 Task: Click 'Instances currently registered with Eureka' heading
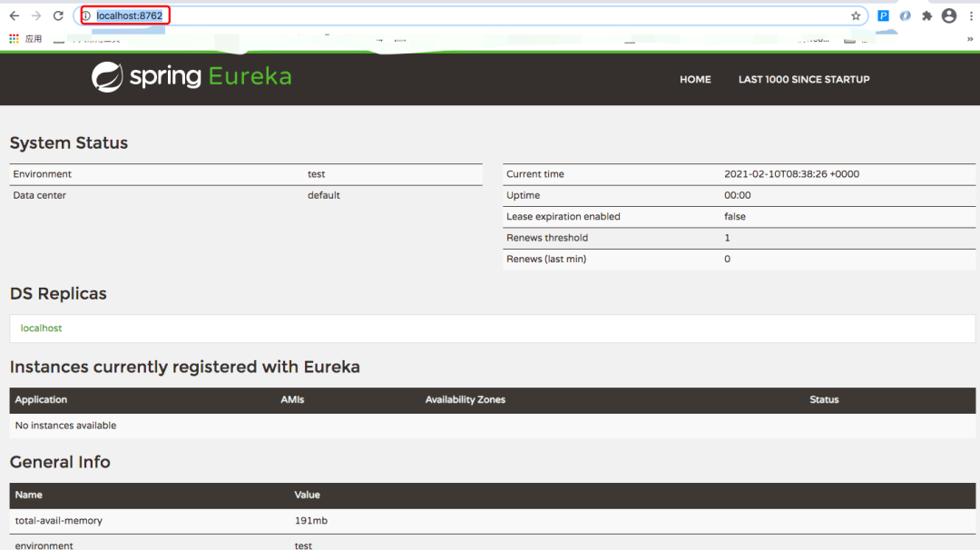click(x=185, y=367)
